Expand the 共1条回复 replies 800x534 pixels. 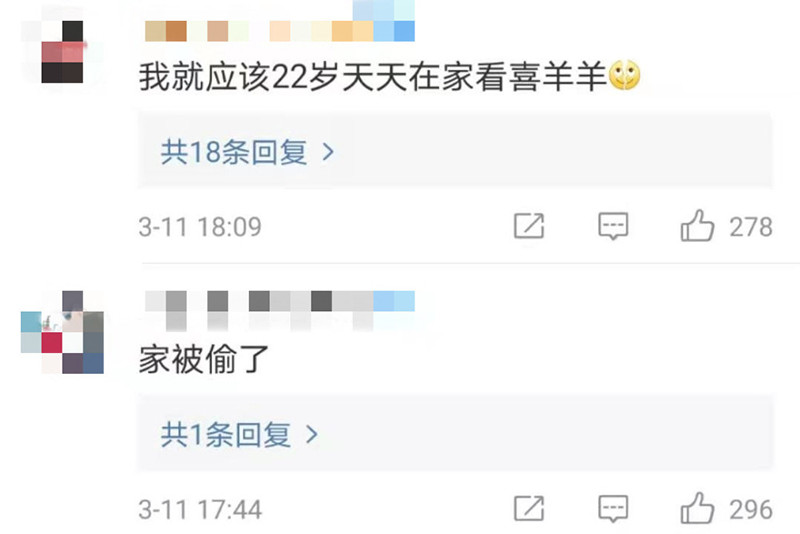455,434
